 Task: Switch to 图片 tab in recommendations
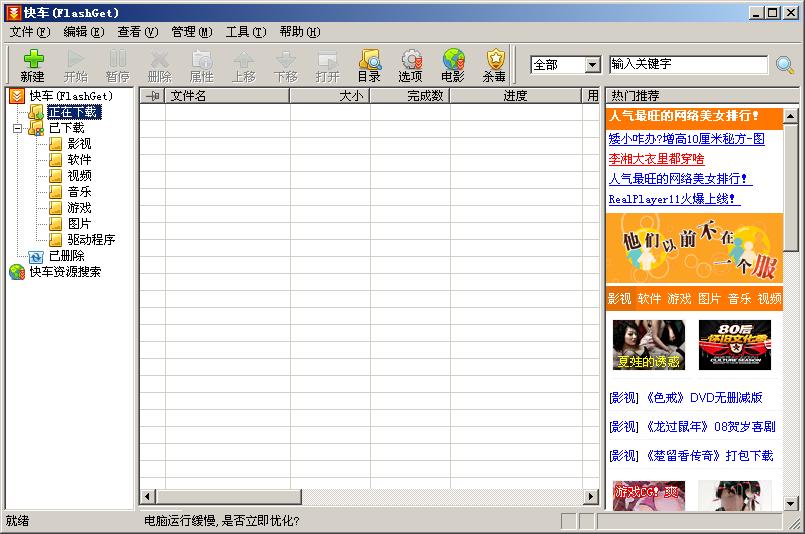(710, 298)
